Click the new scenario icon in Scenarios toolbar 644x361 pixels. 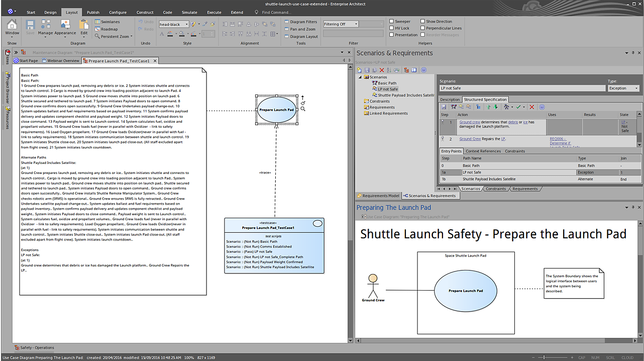360,70
